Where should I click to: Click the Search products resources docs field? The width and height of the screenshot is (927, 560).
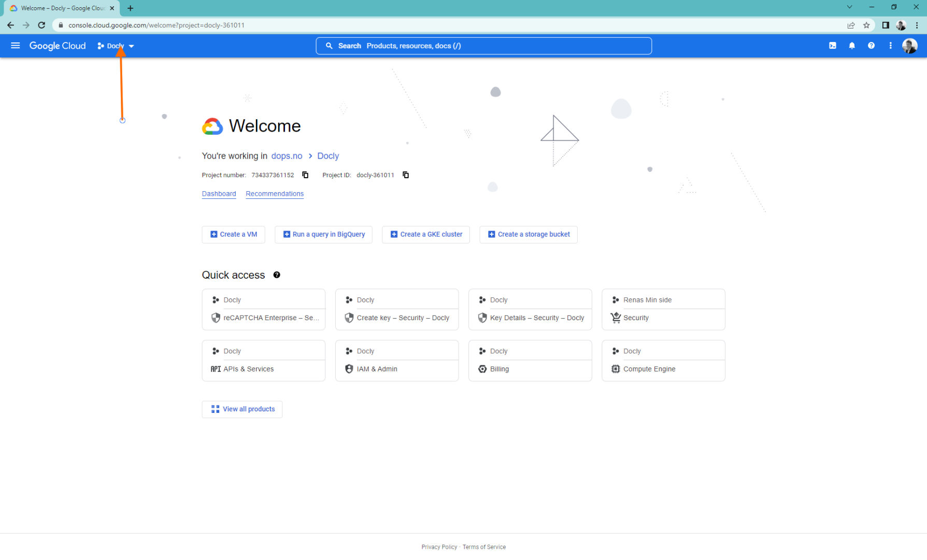pos(483,46)
